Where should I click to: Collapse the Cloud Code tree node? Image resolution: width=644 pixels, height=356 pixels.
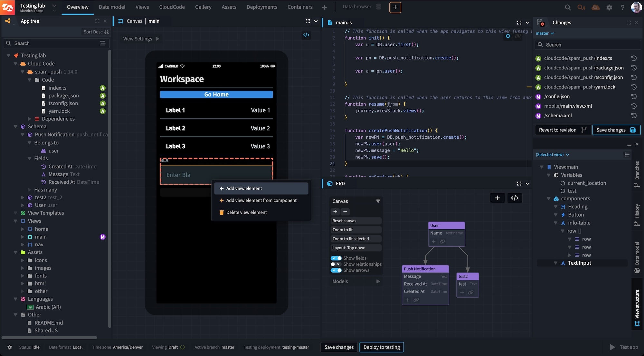point(15,64)
